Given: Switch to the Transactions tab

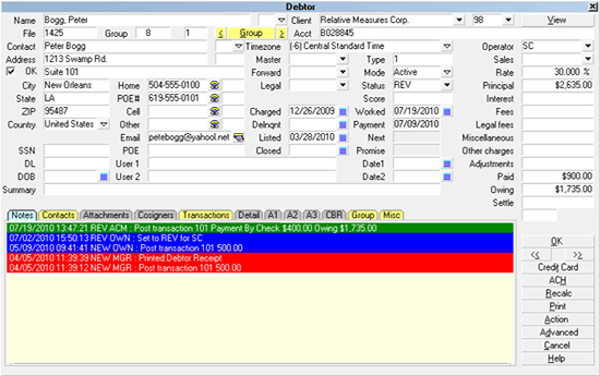Looking at the screenshot, I should point(206,215).
